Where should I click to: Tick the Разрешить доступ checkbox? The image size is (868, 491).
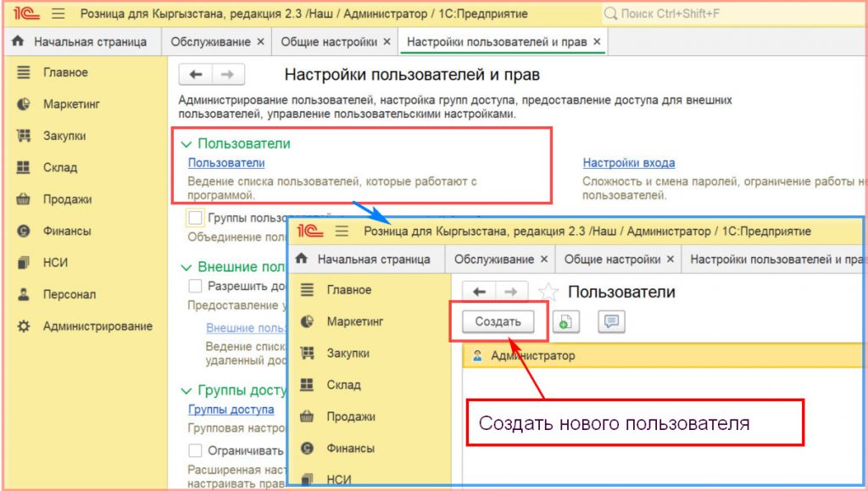point(196,287)
